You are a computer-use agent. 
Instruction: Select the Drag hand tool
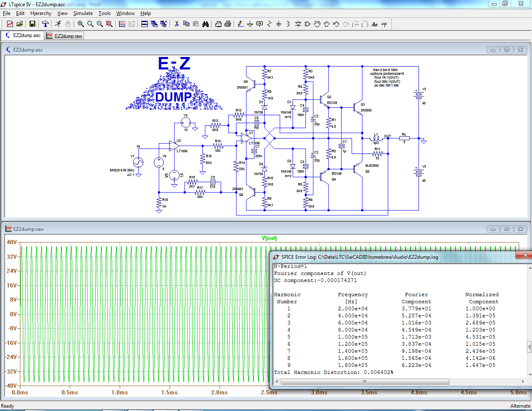click(327, 24)
